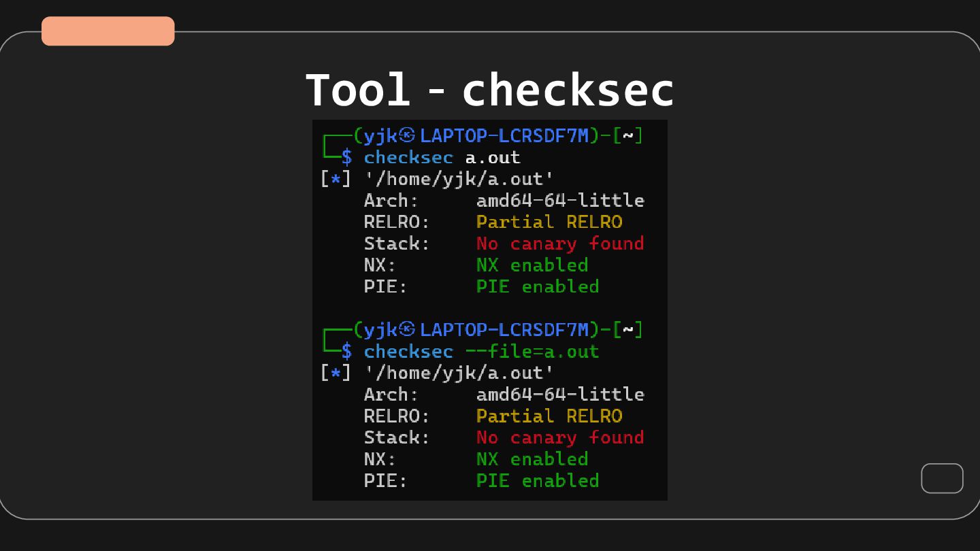The height and width of the screenshot is (551, 980).
Task: Click the salmon rounded rectangle at top left
Action: click(108, 31)
